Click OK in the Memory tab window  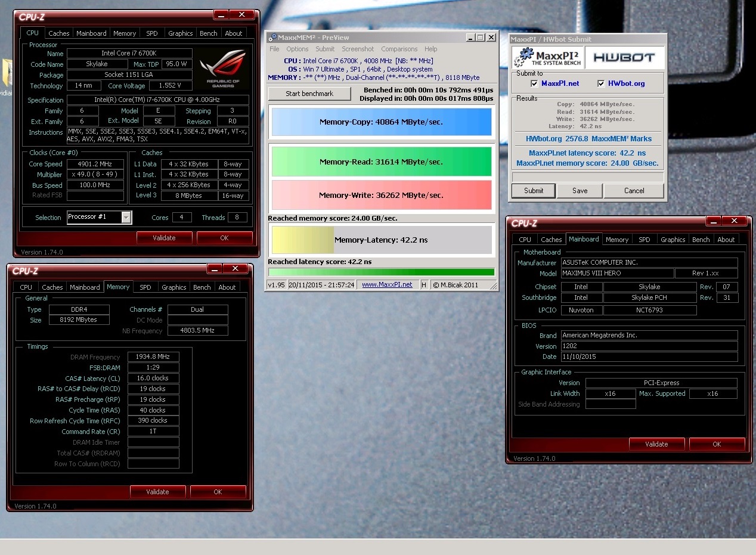pyautogui.click(x=218, y=492)
